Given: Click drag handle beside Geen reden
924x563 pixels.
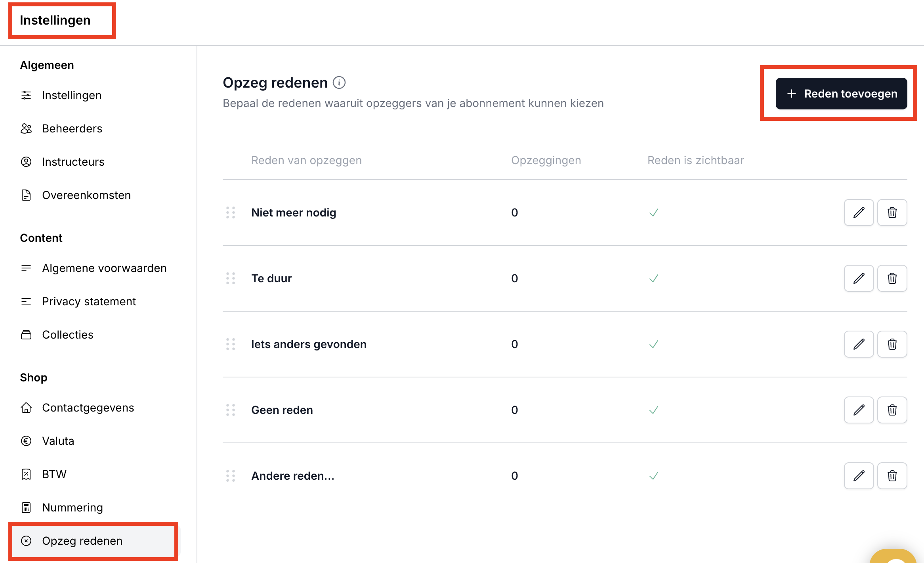Looking at the screenshot, I should coord(231,410).
